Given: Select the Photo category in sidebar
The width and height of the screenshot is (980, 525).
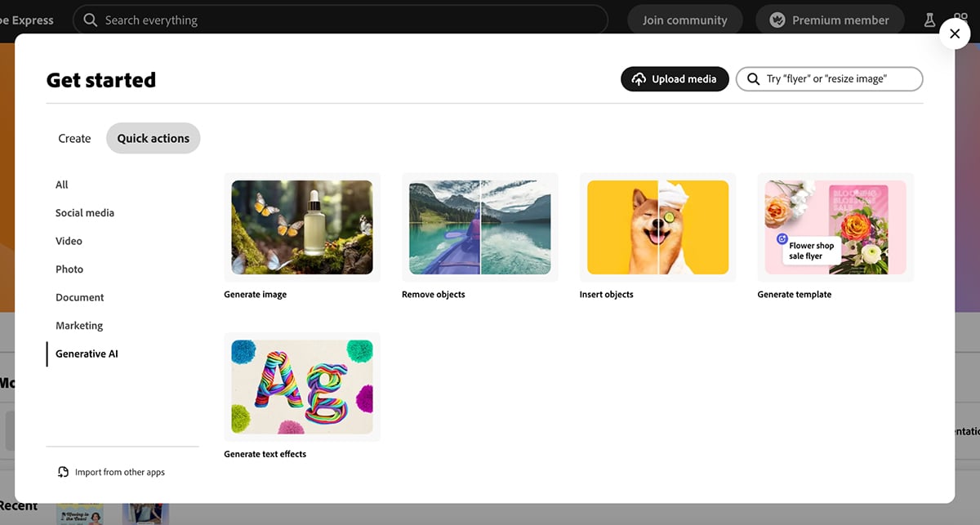Looking at the screenshot, I should (x=69, y=269).
